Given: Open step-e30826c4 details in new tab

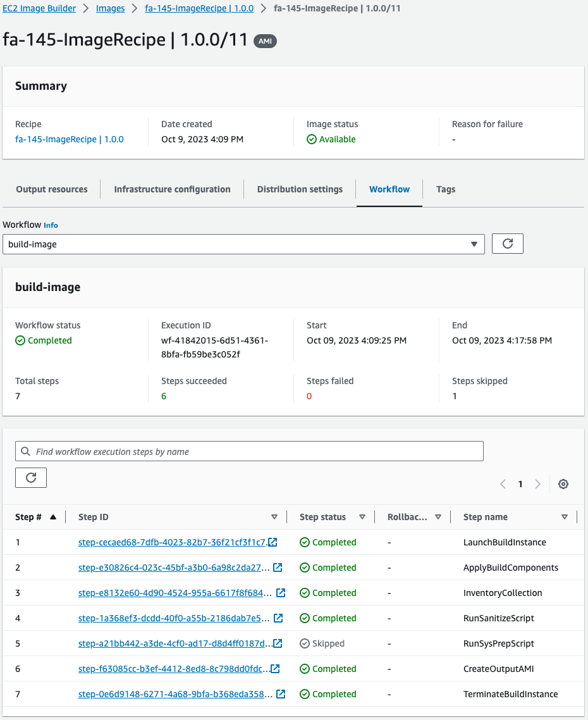Looking at the screenshot, I should (x=278, y=567).
